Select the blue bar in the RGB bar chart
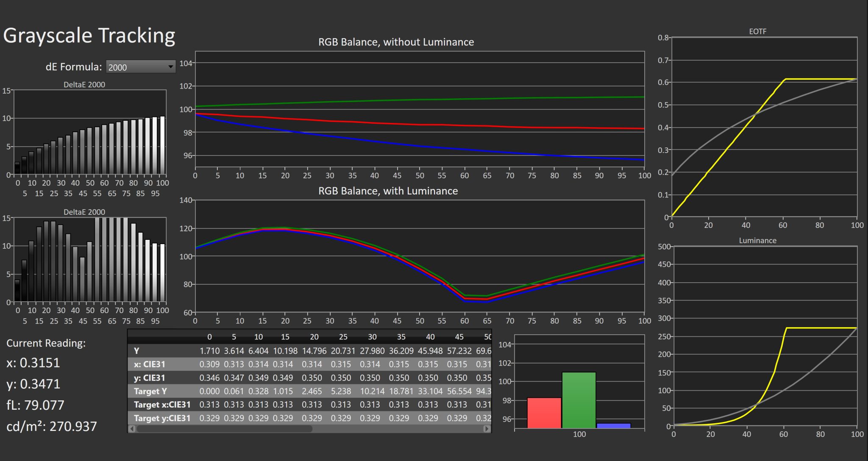 tap(613, 425)
